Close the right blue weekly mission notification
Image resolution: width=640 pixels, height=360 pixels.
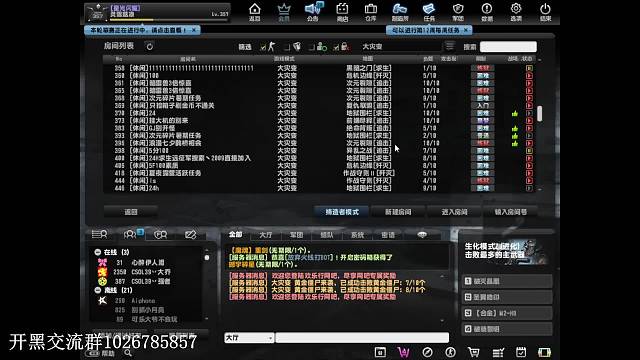(x=466, y=30)
